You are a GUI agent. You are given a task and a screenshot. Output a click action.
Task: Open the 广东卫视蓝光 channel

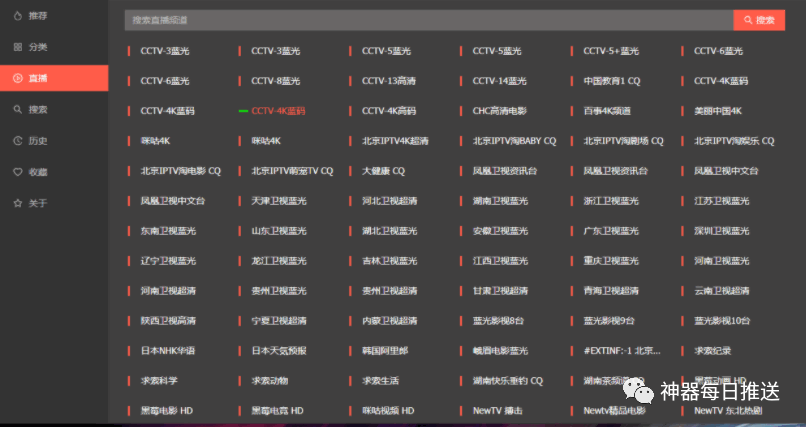coord(611,231)
